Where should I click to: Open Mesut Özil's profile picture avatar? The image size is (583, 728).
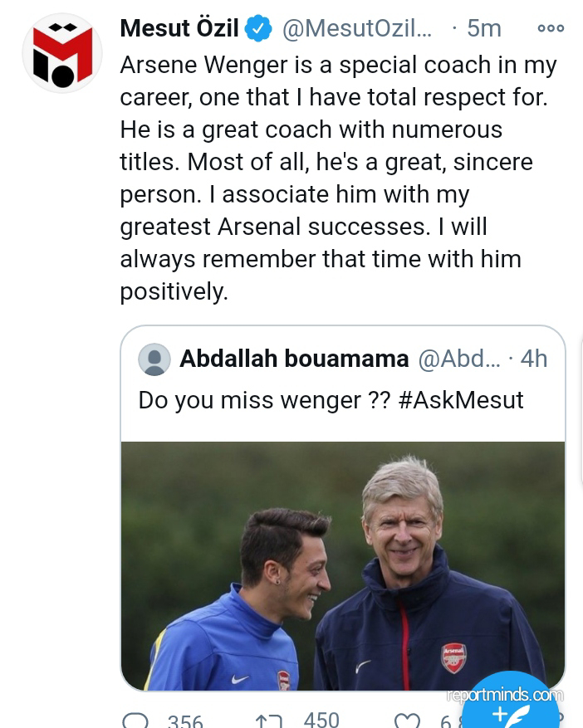click(62, 53)
